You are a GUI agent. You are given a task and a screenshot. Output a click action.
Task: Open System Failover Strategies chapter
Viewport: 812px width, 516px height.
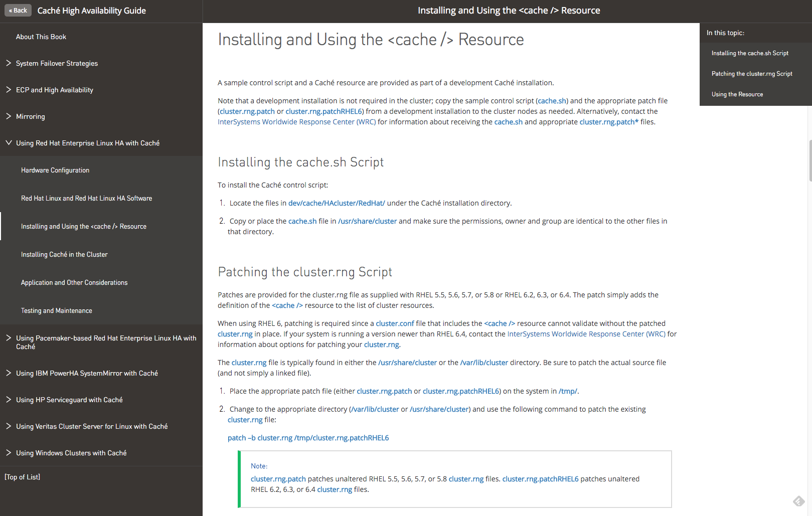pos(57,63)
